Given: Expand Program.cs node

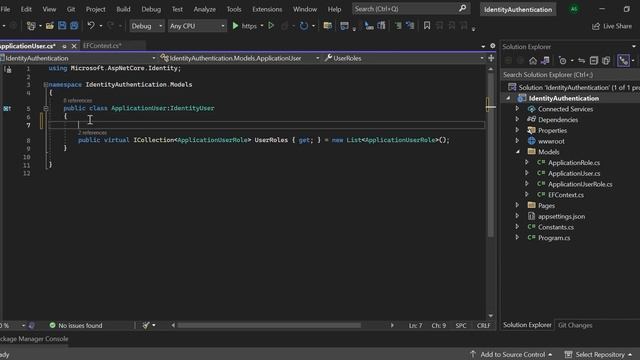Looking at the screenshot, I should pyautogui.click(x=517, y=238).
